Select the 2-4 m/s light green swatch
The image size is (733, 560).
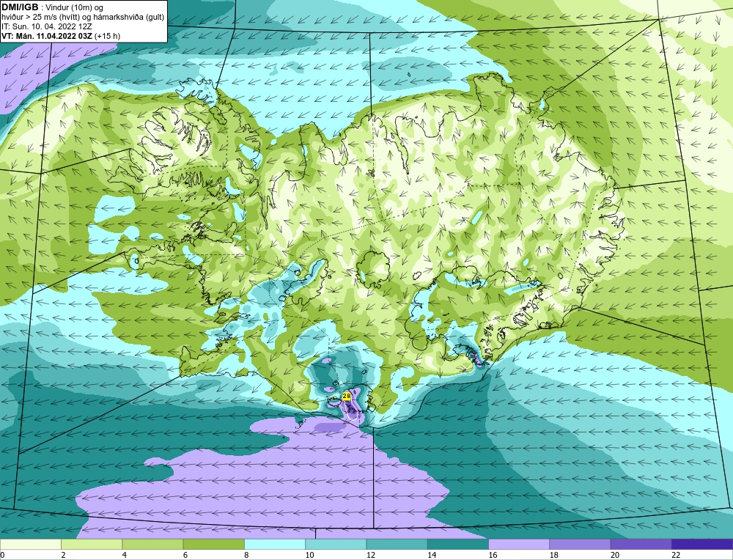[92, 545]
